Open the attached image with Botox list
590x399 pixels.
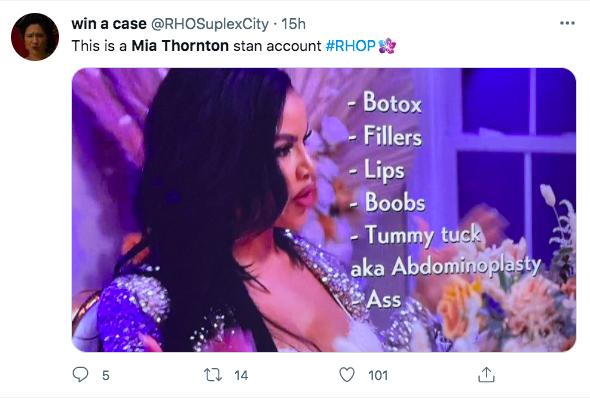(x=324, y=210)
